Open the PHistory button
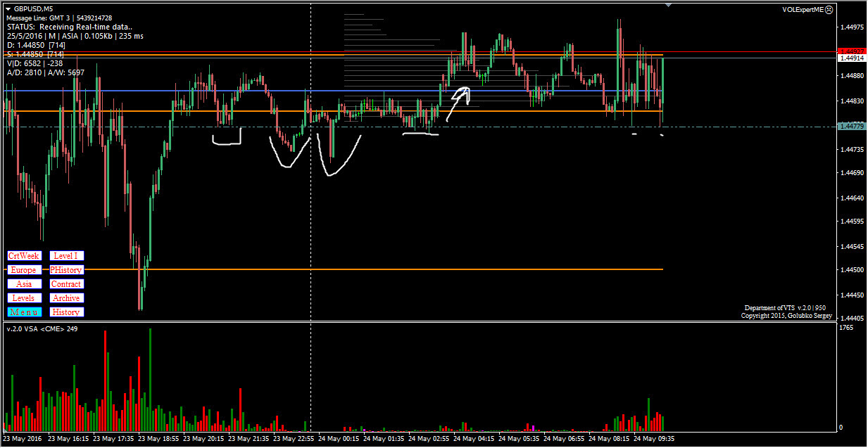 [x=66, y=270]
